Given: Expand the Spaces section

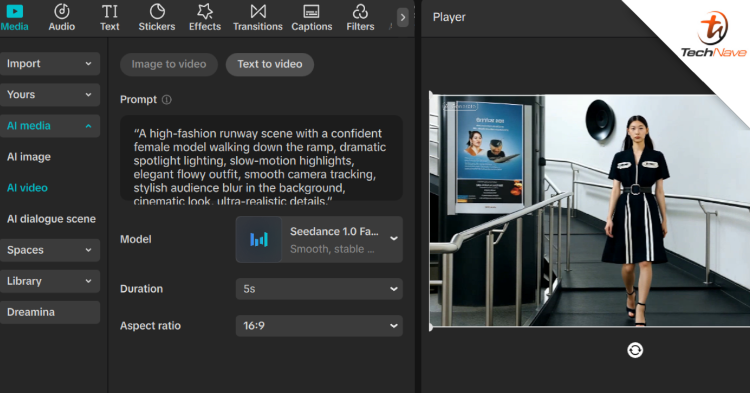Looking at the screenshot, I should coord(50,250).
